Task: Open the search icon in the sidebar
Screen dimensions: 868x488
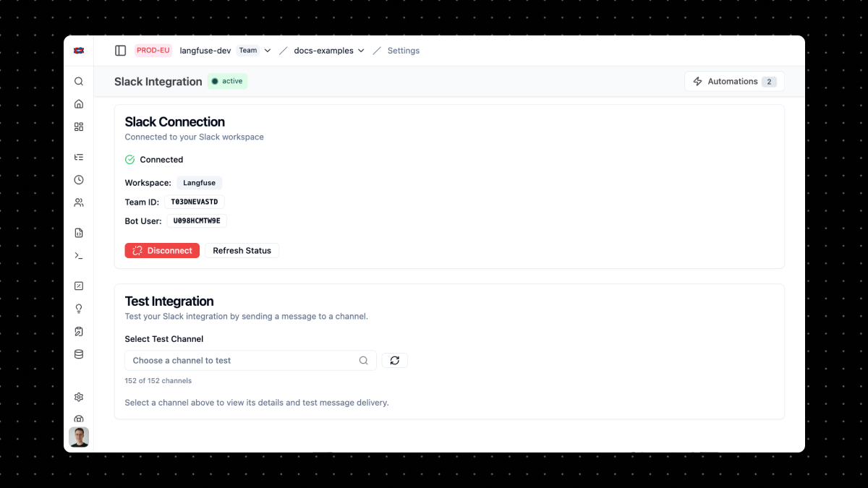Action: click(79, 81)
